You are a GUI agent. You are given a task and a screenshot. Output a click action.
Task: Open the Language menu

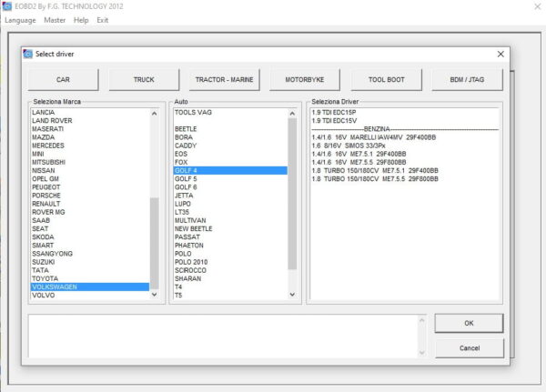tap(20, 20)
